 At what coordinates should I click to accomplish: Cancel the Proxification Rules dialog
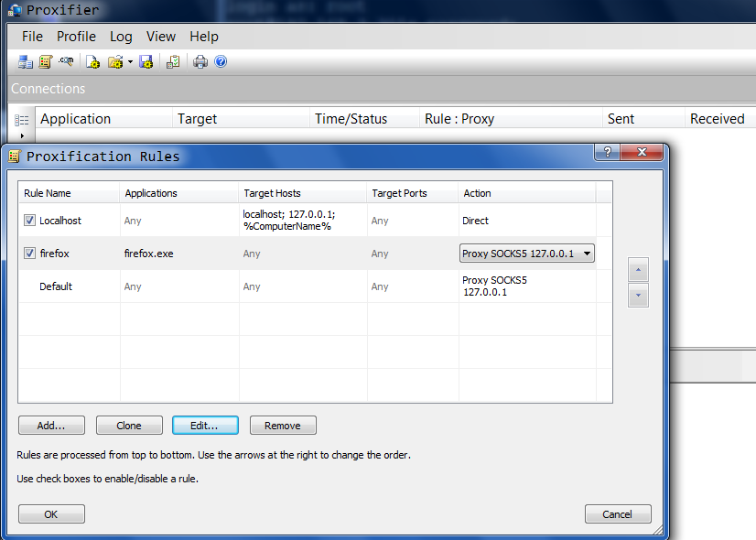coord(618,514)
